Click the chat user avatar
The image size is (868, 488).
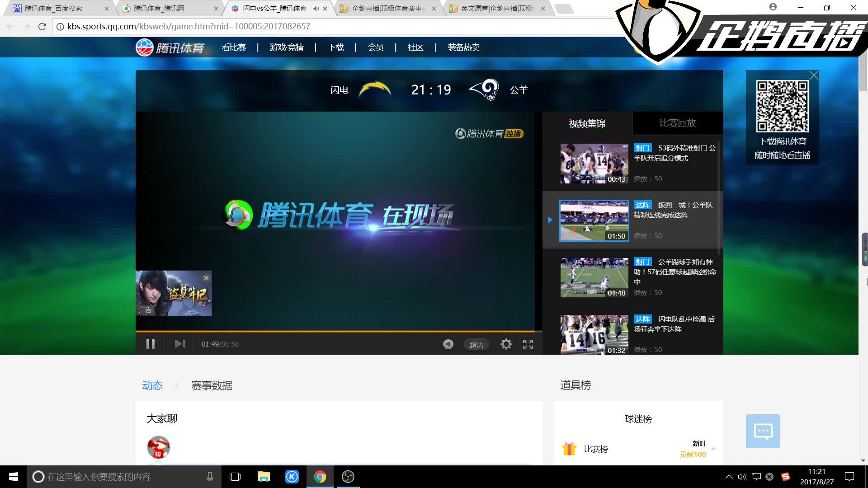pos(158,447)
